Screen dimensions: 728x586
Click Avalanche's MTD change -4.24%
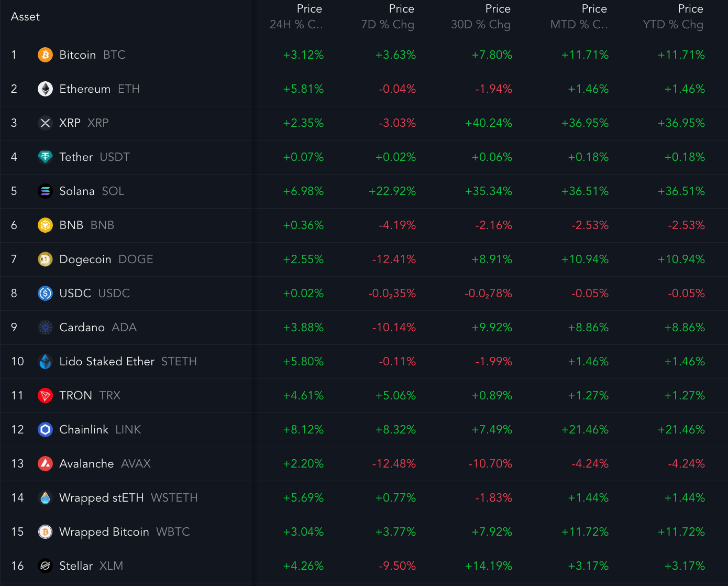[590, 464]
